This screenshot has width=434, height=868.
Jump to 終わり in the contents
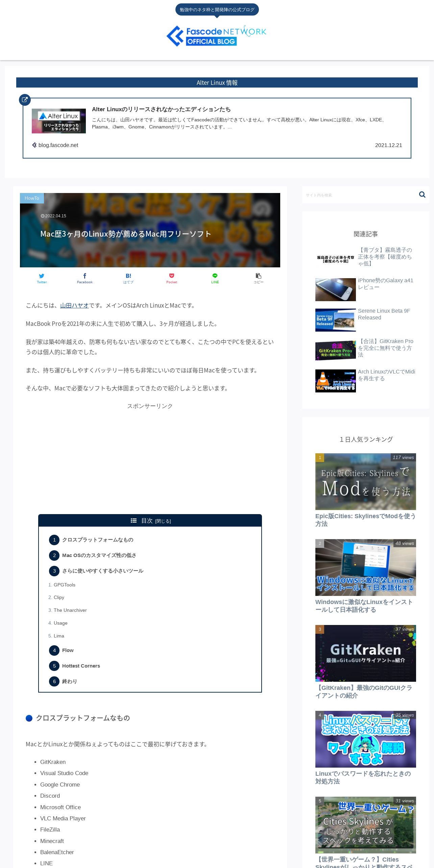coord(70,681)
